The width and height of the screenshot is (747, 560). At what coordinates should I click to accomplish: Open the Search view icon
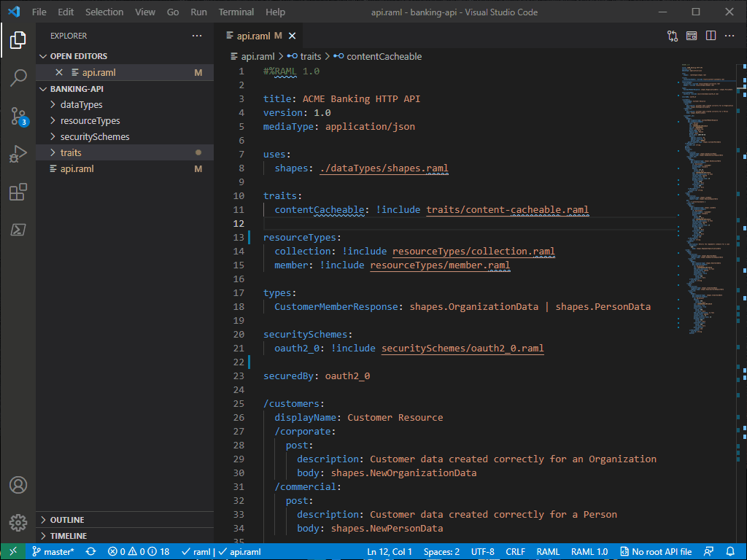tap(18, 77)
